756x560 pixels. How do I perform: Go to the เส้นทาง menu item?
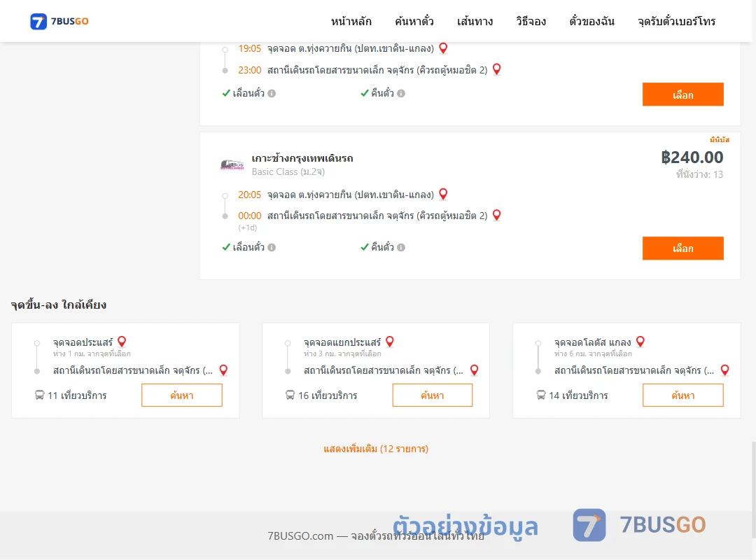[475, 21]
